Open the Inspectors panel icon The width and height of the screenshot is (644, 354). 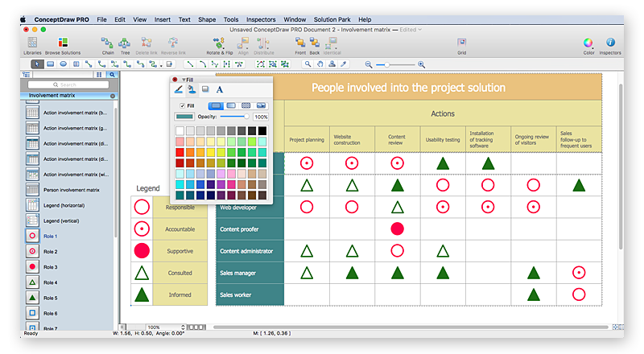coord(610,43)
